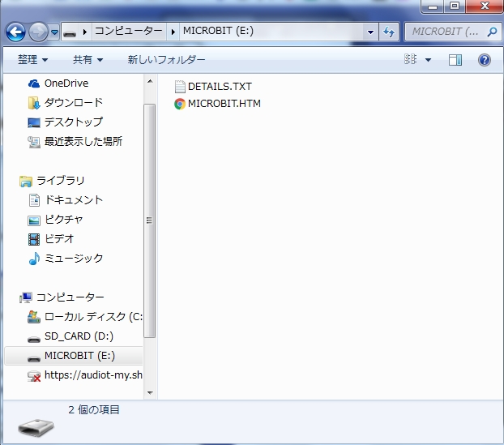Image resolution: width=504 pixels, height=445 pixels.
Task: Open ローカル ディスク (C:) drive
Action: [x=93, y=317]
